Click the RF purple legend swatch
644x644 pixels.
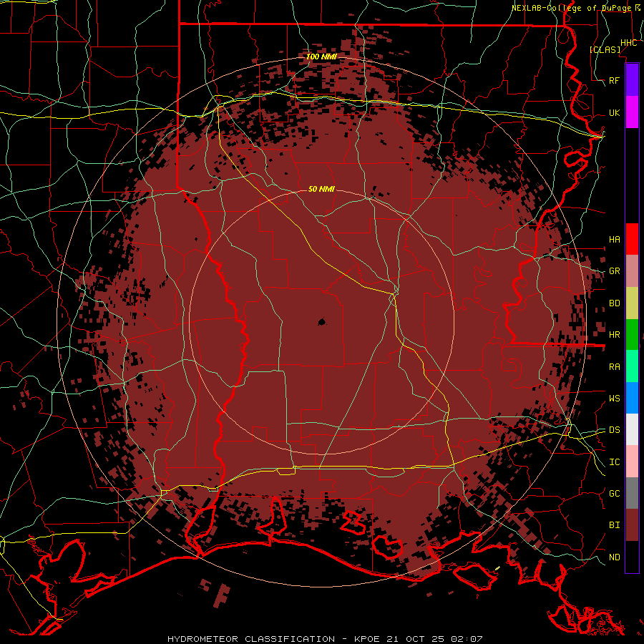coord(632,80)
